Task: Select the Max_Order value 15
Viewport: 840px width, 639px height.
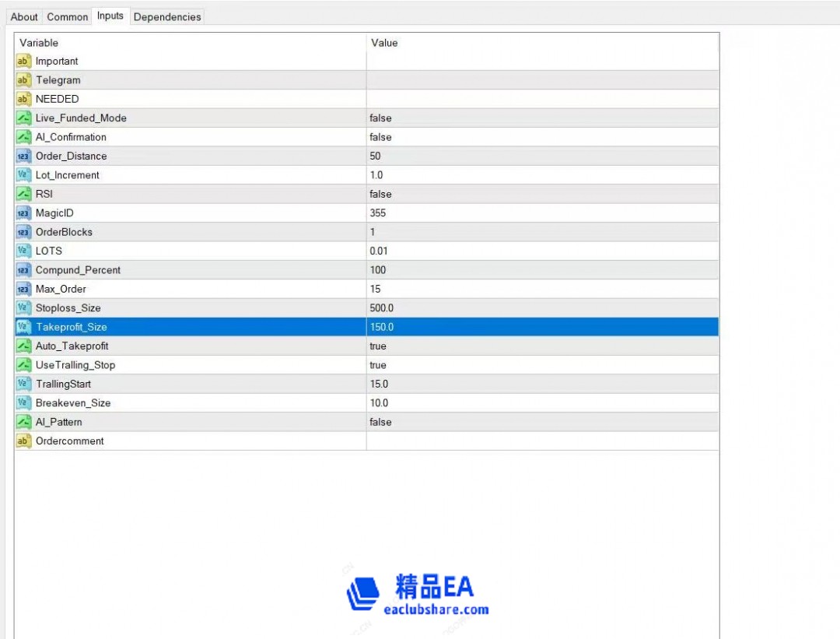Action: coord(375,289)
